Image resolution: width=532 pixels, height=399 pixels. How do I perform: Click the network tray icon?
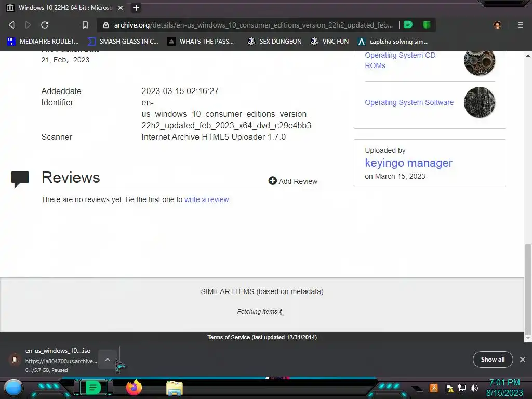pos(462,388)
